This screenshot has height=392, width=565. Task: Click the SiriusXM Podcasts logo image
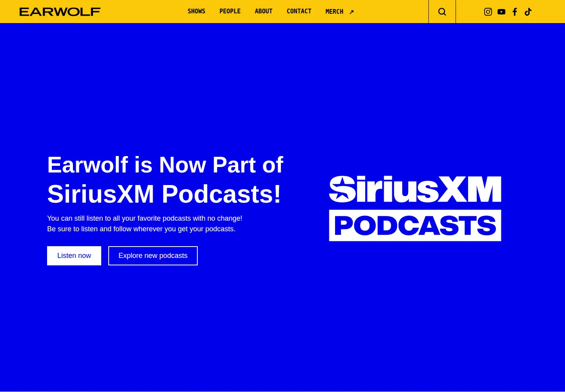tap(415, 208)
